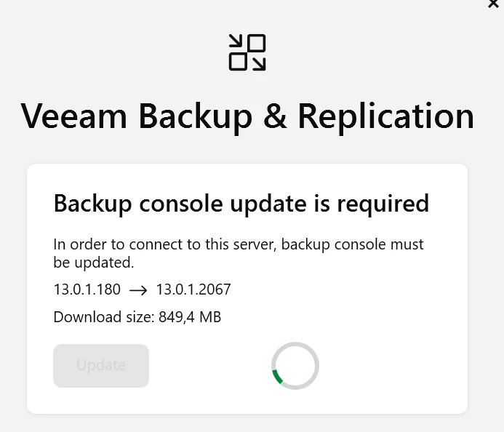Screen dimensions: 504x432
Task: Click the arrow between version numbers
Action: (x=138, y=289)
